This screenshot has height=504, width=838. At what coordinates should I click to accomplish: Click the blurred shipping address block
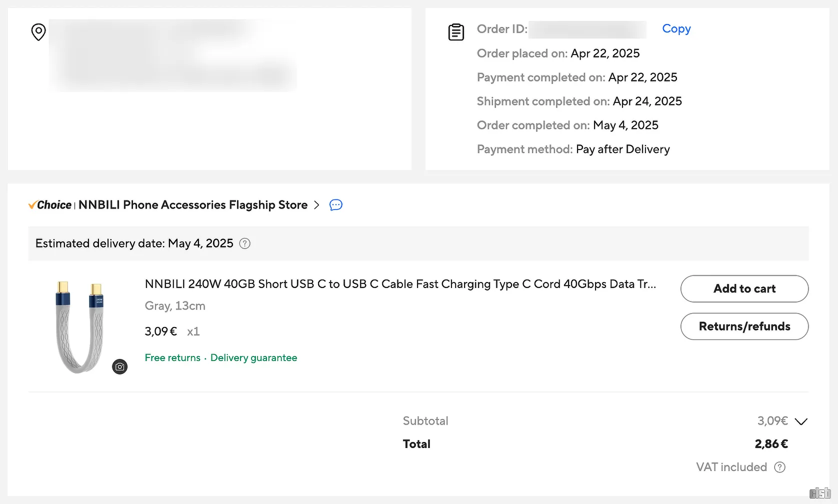click(x=173, y=55)
